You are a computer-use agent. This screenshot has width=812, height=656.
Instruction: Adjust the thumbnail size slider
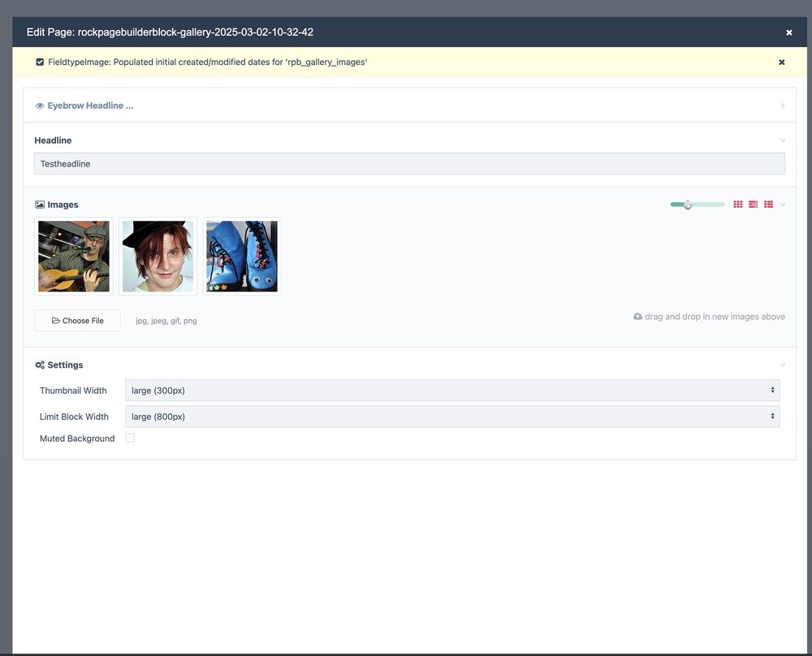click(688, 205)
